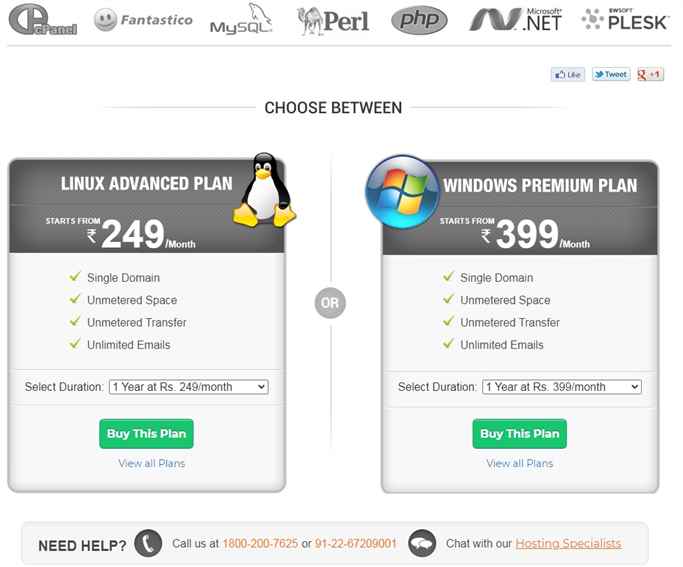Click the Twitter Tweet button

611,74
